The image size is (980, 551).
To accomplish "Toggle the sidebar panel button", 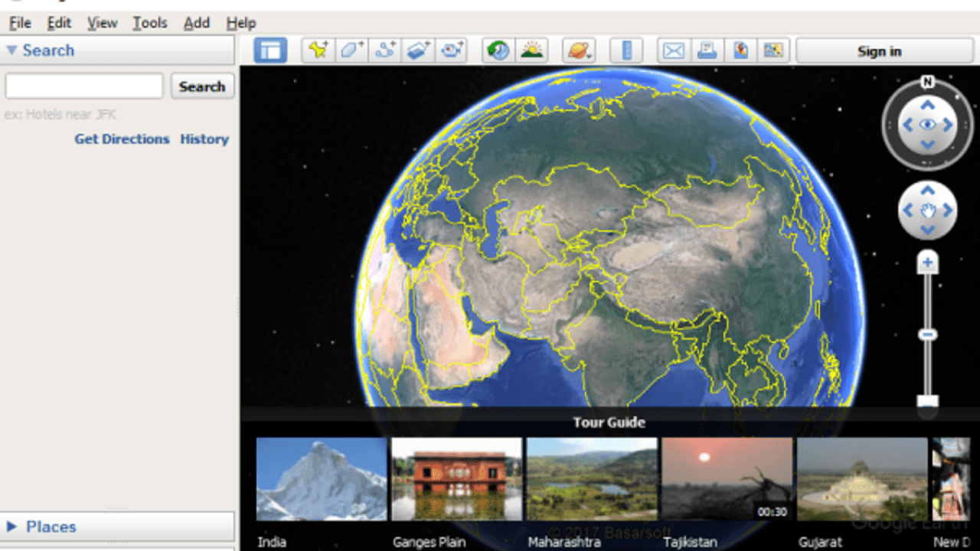I will pos(270,51).
